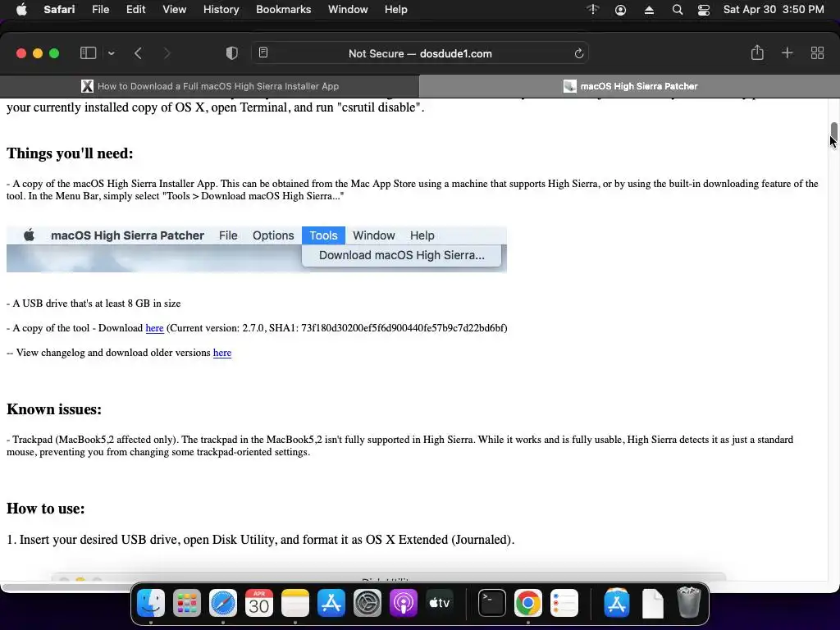Open Finder from the Dock
840x630 pixels.
[x=151, y=603]
